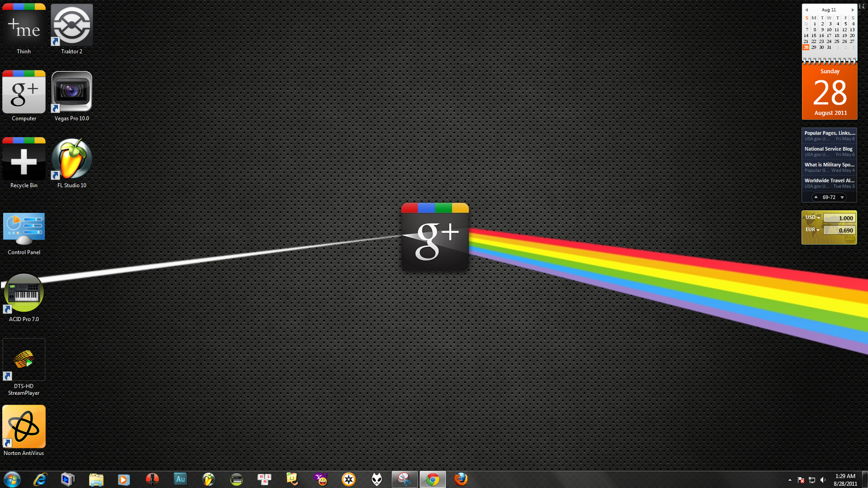This screenshot has height=488, width=868.
Task: Click the Aug 11 calendar month title
Action: [x=829, y=10]
